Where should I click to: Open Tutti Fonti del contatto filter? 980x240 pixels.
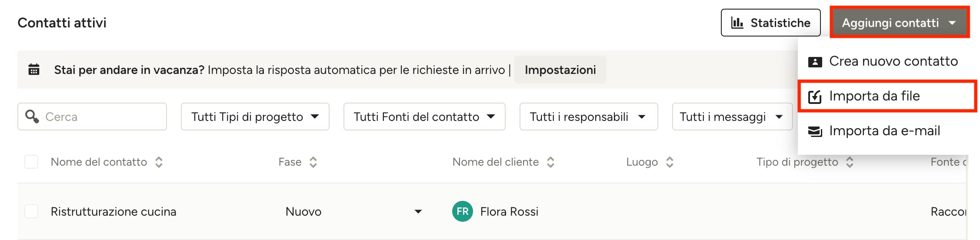coord(424,117)
